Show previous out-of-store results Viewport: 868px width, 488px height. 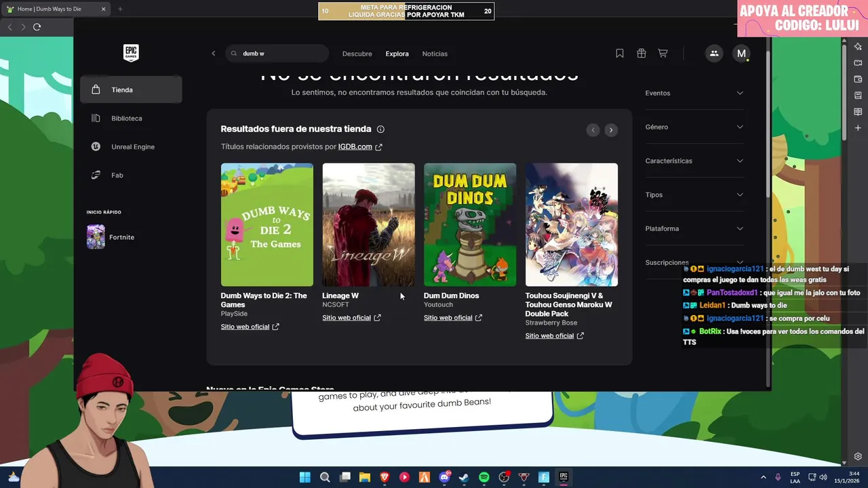click(x=593, y=130)
